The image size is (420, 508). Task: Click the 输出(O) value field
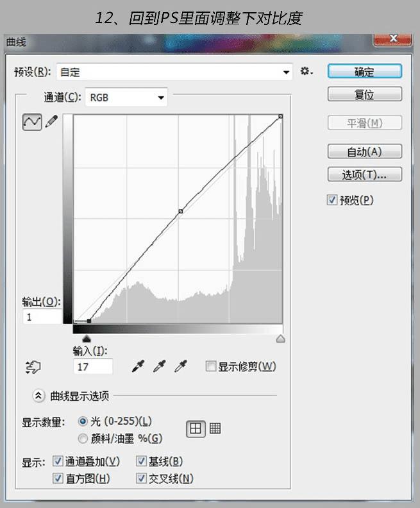click(x=42, y=317)
